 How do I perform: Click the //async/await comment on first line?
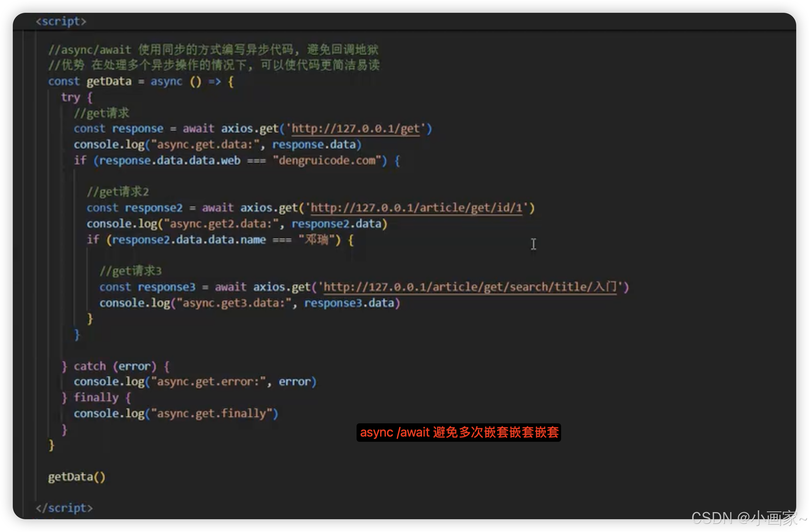pyautogui.click(x=213, y=50)
